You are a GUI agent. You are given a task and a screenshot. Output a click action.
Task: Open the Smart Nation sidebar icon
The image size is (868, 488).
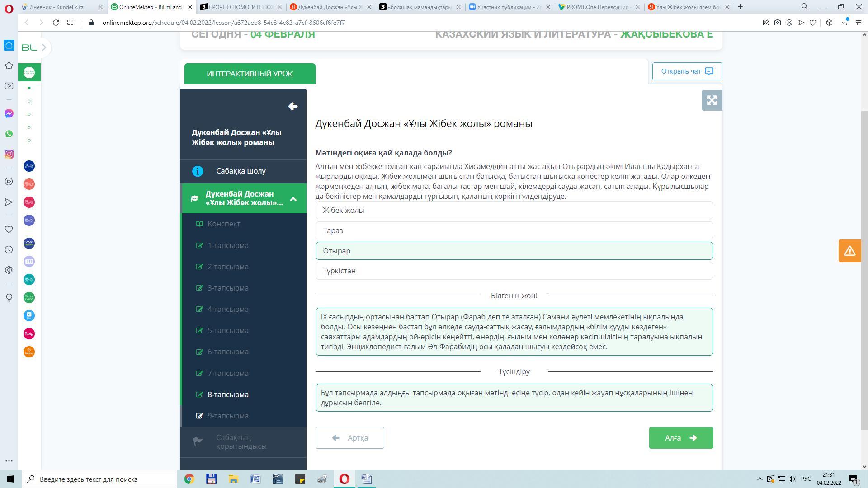(x=29, y=243)
